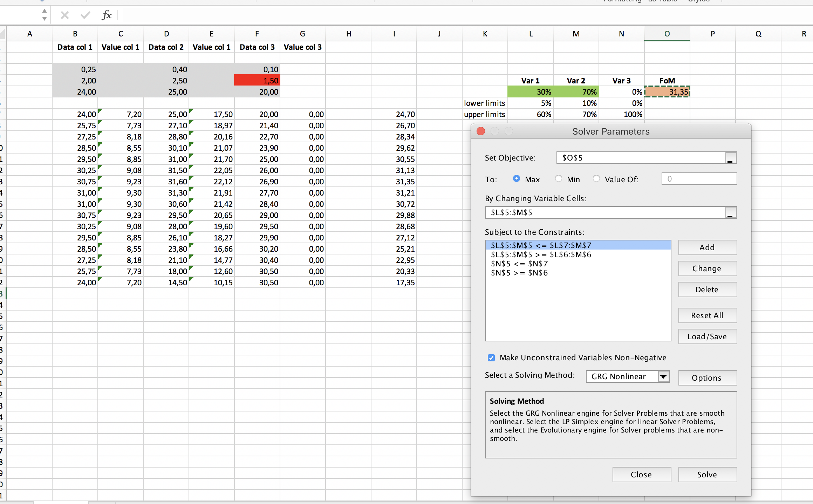Click the Variable Cells range selector icon

pos(731,213)
